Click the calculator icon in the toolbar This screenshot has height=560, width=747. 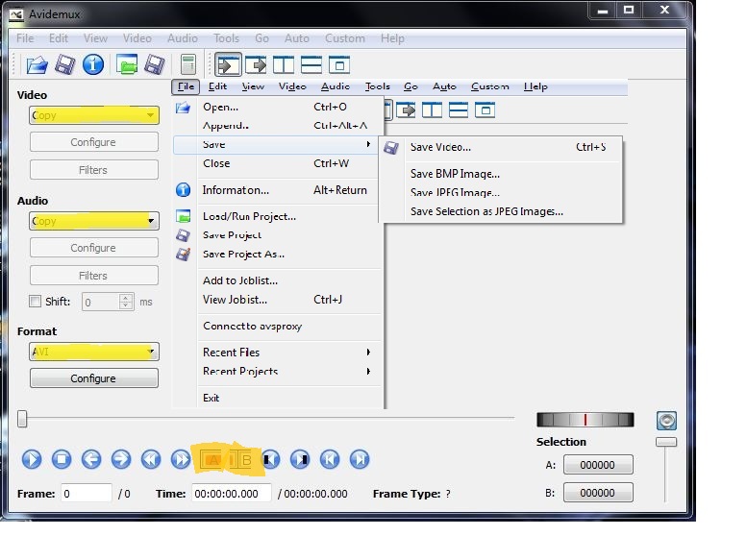click(187, 65)
